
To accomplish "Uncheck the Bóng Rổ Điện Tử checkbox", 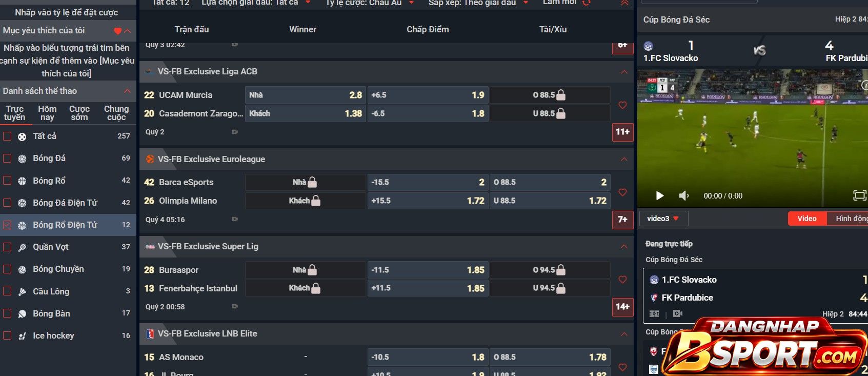I will [x=7, y=225].
